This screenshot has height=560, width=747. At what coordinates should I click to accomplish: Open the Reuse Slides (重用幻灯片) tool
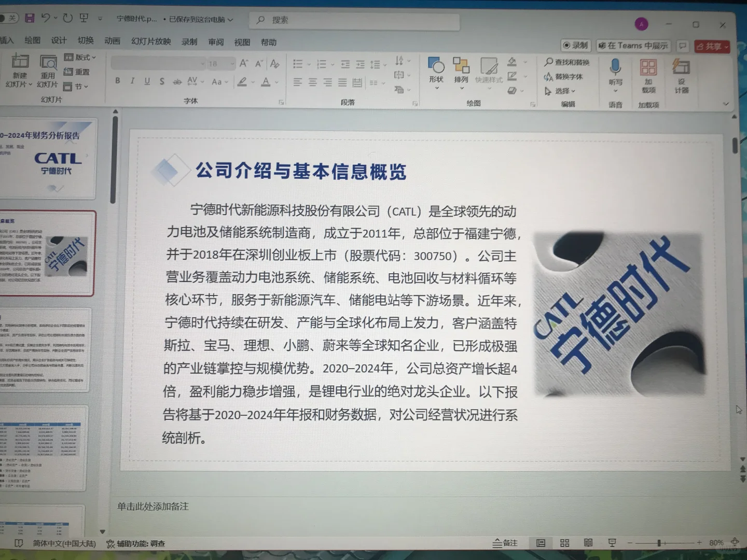pyautogui.click(x=48, y=71)
